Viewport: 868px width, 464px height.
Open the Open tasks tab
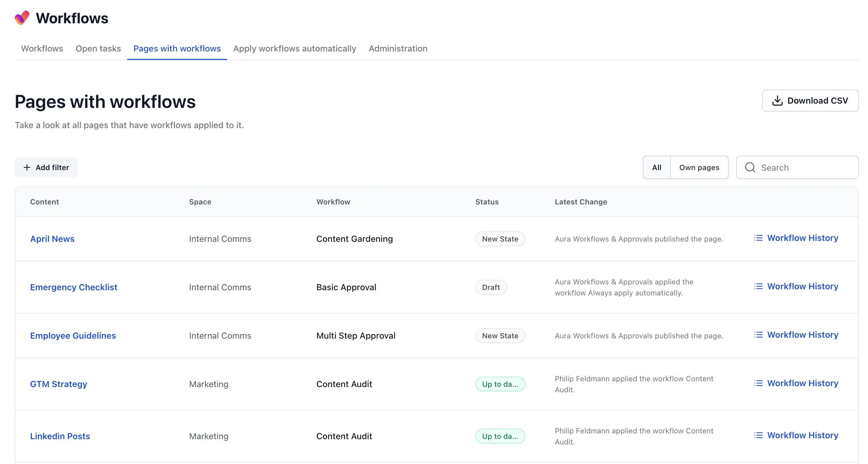[x=98, y=48]
